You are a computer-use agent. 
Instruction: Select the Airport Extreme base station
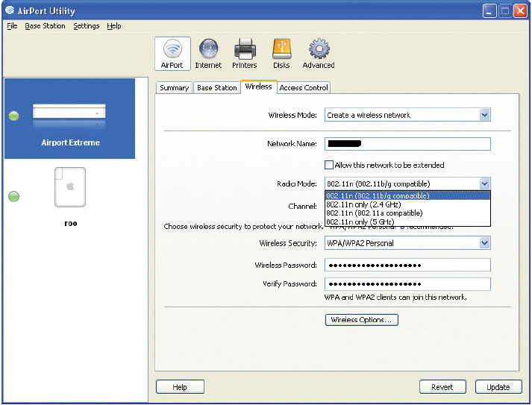click(69, 119)
